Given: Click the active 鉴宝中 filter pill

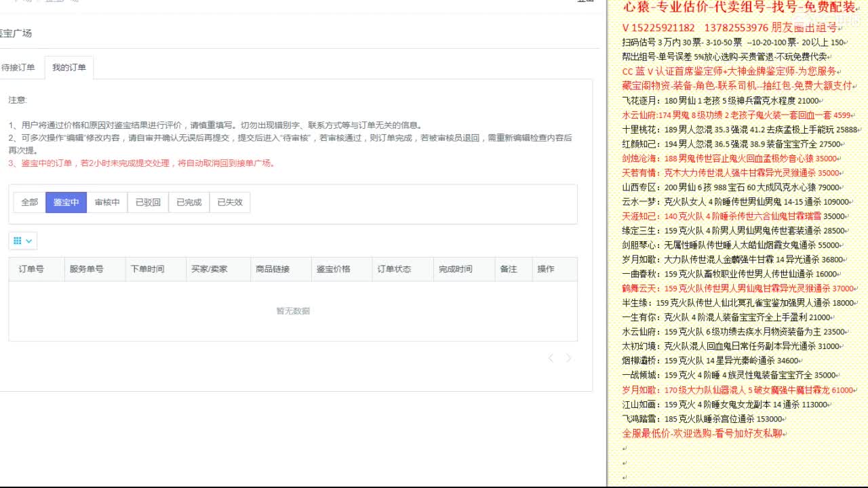Looking at the screenshot, I should pyautogui.click(x=66, y=202).
